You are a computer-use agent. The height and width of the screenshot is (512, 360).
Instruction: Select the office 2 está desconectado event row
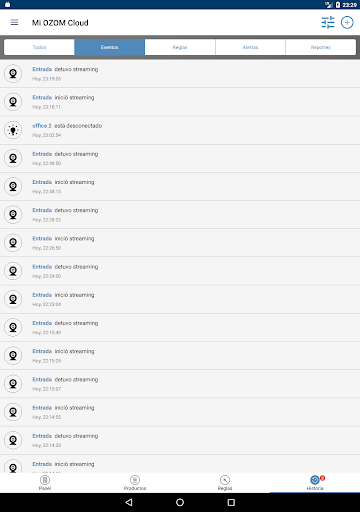point(180,130)
